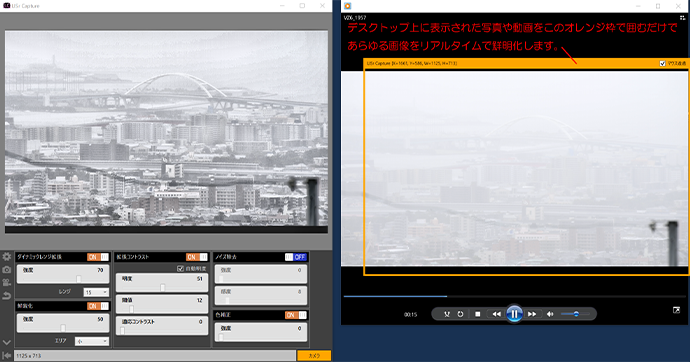The height and width of the screenshot is (362, 690).
Task: Click the back-to-start arrow icon at bottom left
Action: point(7,355)
